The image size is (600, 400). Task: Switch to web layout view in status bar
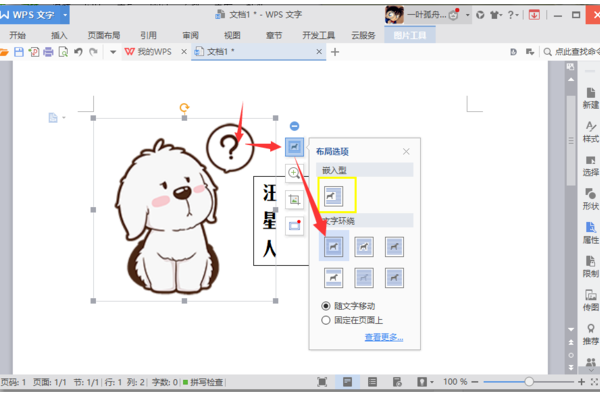(397, 382)
